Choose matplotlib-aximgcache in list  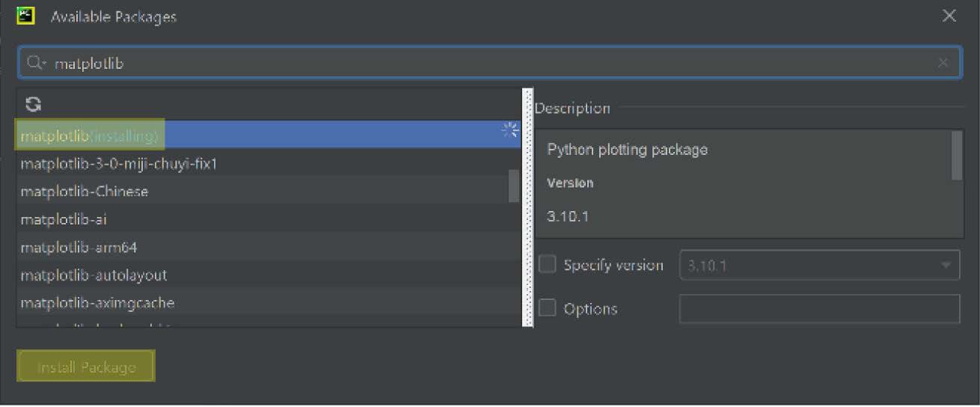pyautogui.click(x=97, y=303)
